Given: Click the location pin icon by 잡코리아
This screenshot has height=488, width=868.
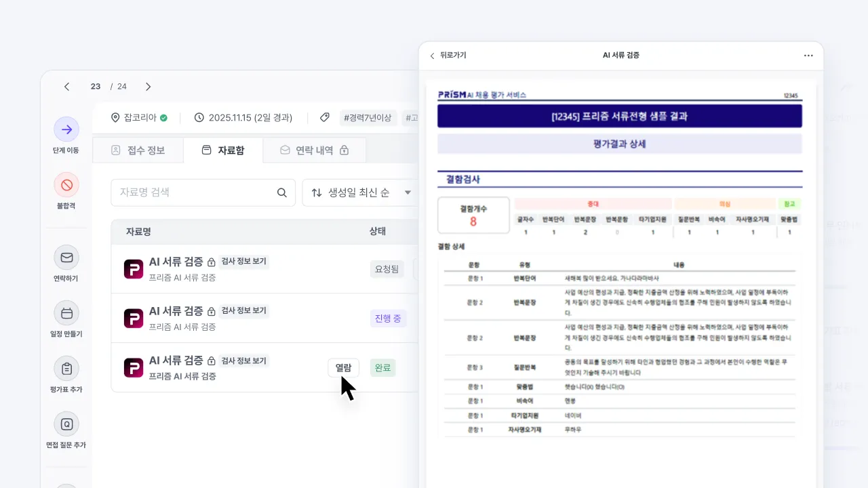Looking at the screenshot, I should point(115,117).
